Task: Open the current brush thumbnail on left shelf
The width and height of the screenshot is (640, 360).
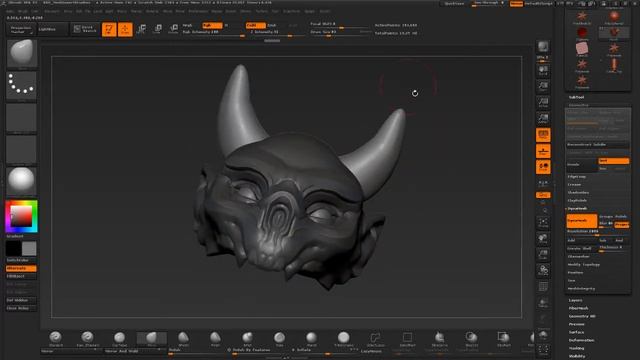Action: (x=22, y=53)
